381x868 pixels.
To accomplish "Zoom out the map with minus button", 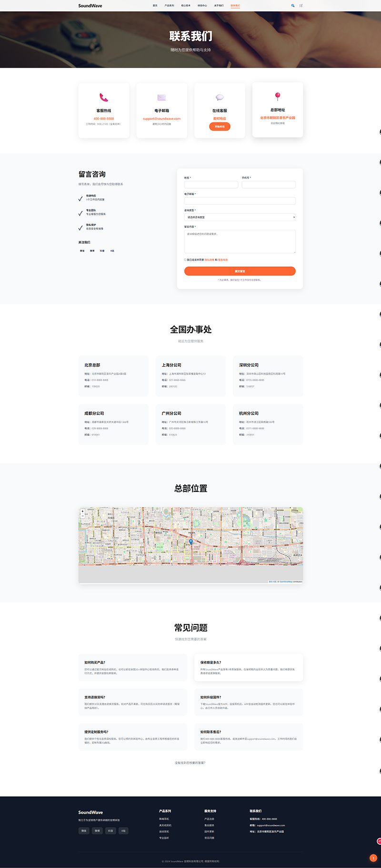I will tap(82, 516).
